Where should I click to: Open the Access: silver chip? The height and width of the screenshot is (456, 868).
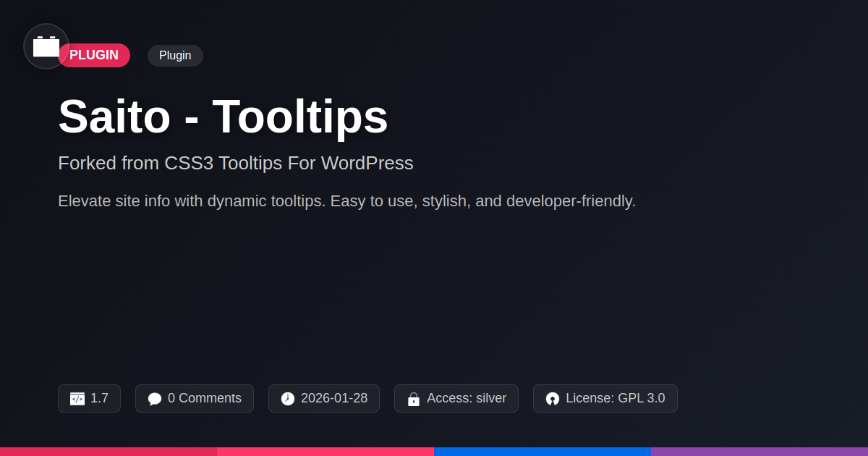point(456,398)
